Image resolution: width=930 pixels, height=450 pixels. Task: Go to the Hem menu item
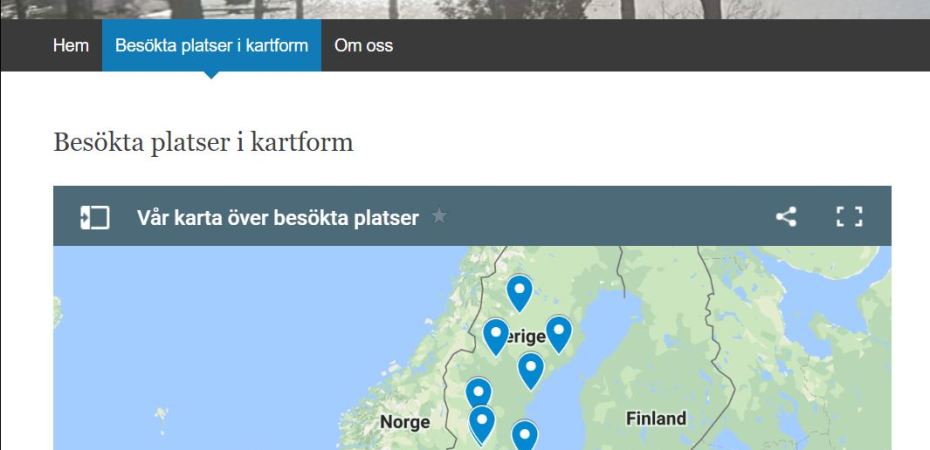[x=71, y=46]
